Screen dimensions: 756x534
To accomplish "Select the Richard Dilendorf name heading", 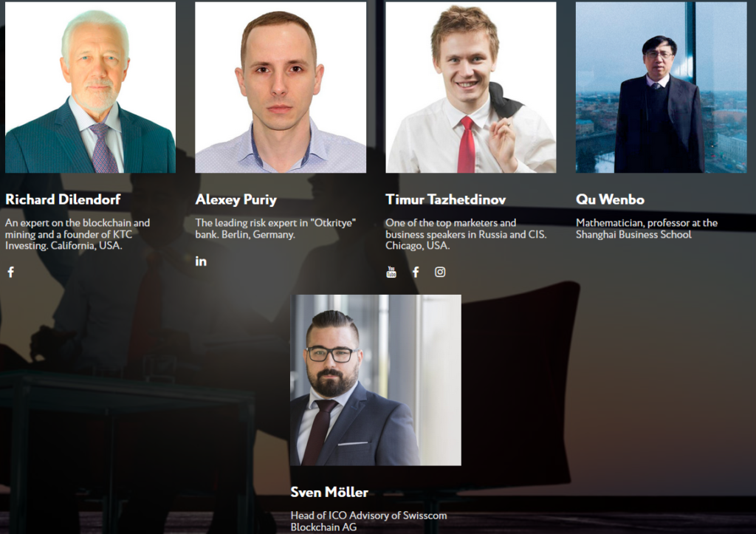I will click(x=63, y=199).
